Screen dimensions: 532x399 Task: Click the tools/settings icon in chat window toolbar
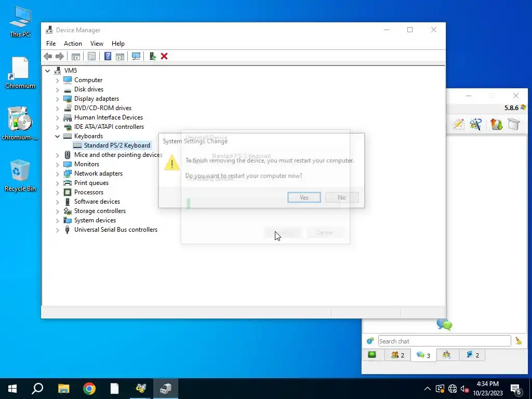[x=476, y=124]
